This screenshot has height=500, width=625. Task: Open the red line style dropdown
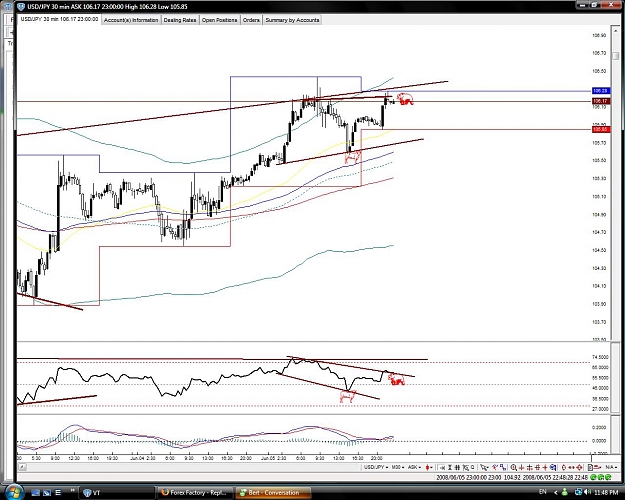tap(597, 467)
